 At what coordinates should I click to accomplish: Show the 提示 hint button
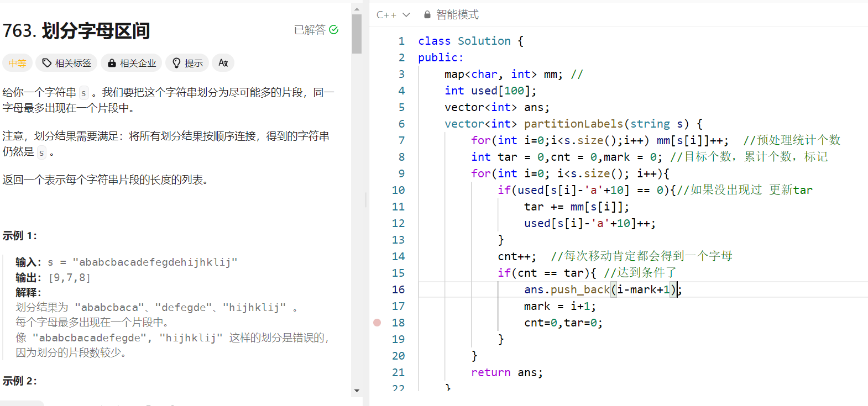pyautogui.click(x=187, y=63)
